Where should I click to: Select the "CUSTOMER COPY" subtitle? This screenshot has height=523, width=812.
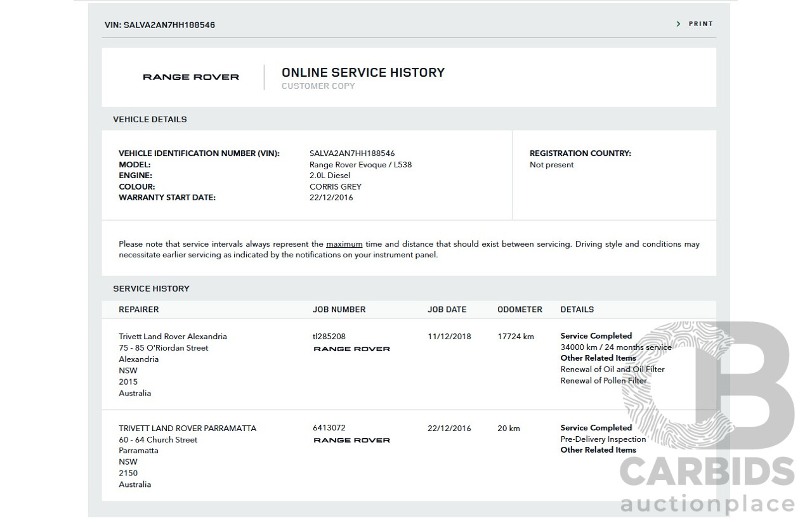point(318,86)
